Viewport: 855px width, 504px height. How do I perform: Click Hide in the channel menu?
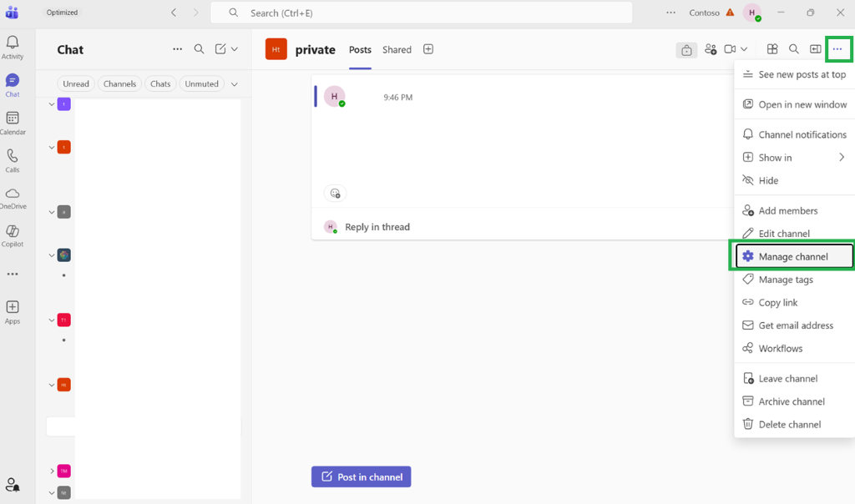(x=795, y=180)
